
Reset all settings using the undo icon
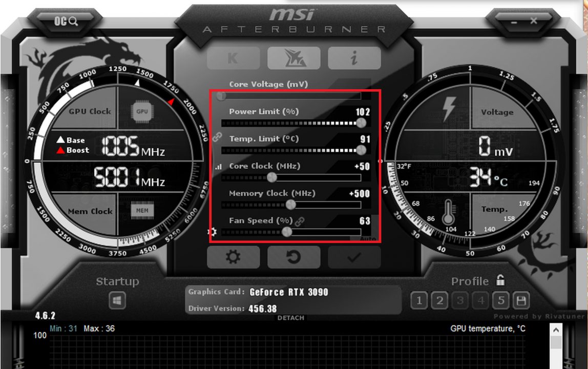click(x=293, y=257)
